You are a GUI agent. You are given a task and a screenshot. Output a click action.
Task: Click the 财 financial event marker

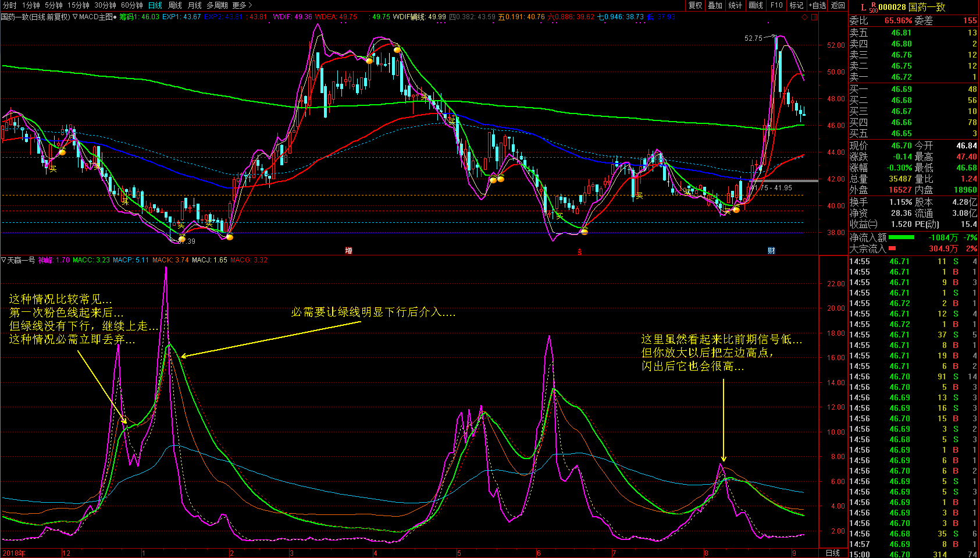click(x=771, y=251)
